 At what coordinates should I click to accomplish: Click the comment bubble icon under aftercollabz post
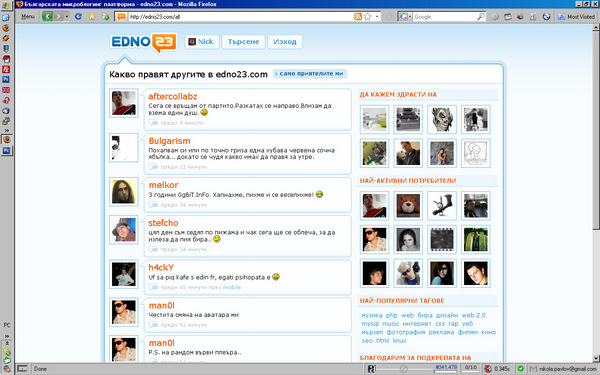pyautogui.click(x=153, y=123)
